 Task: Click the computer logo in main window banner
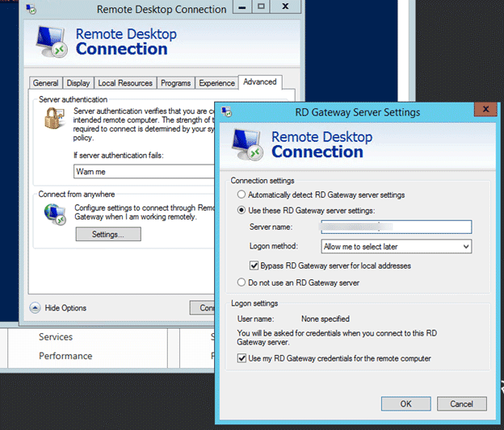pos(52,41)
